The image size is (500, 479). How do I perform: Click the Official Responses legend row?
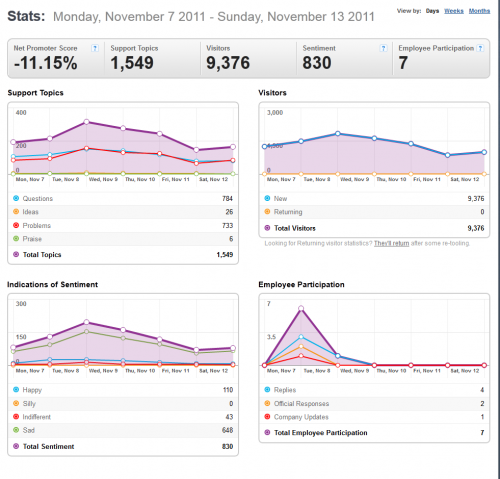(374, 403)
